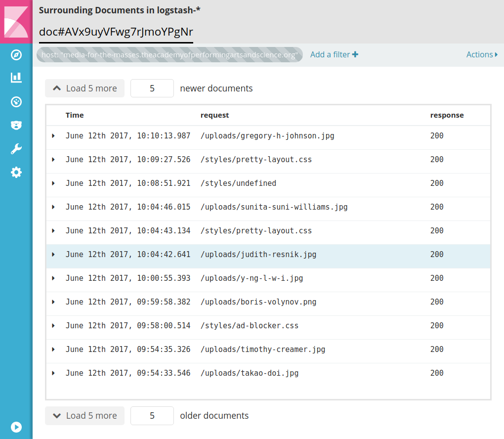Select the Visualize bar chart icon
The height and width of the screenshot is (439, 504).
pyautogui.click(x=16, y=78)
